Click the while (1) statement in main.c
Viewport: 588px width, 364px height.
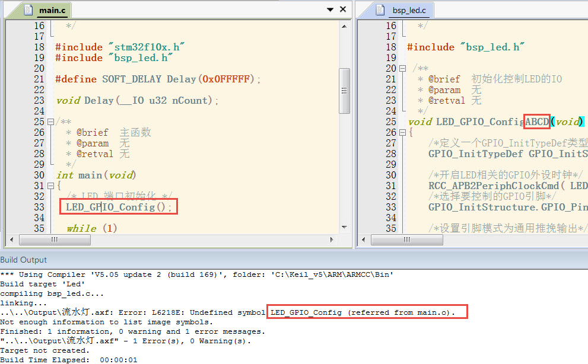pyautogui.click(x=92, y=228)
